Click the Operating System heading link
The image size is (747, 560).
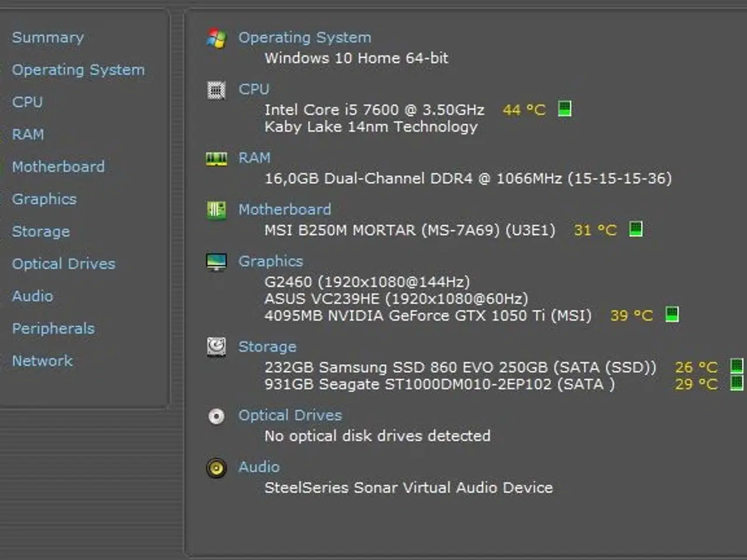point(305,38)
